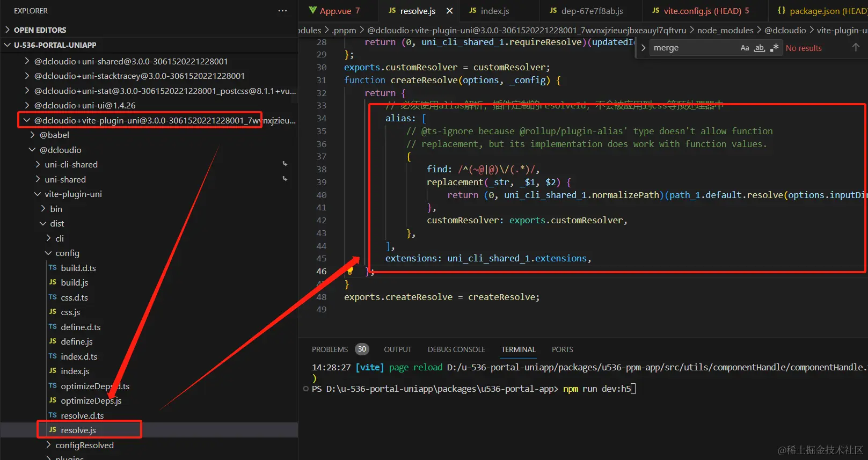Click the node_modules breadcrumb segment
Screen dimensions: 868x460
(x=725, y=30)
